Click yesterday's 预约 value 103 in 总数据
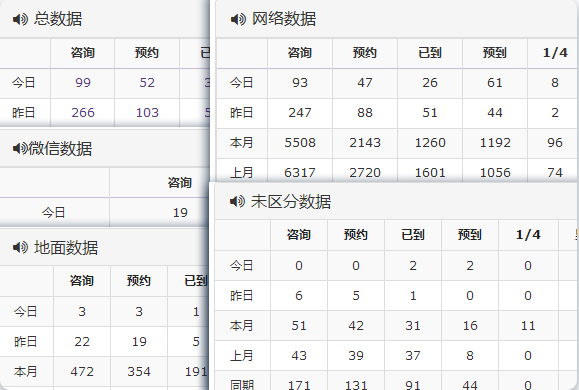The width and height of the screenshot is (579, 390). [147, 113]
